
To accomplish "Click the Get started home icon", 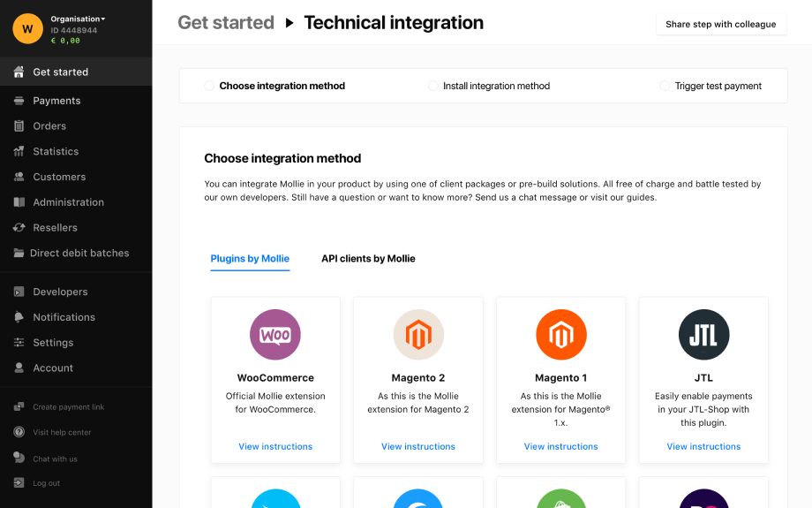I will tap(19, 72).
